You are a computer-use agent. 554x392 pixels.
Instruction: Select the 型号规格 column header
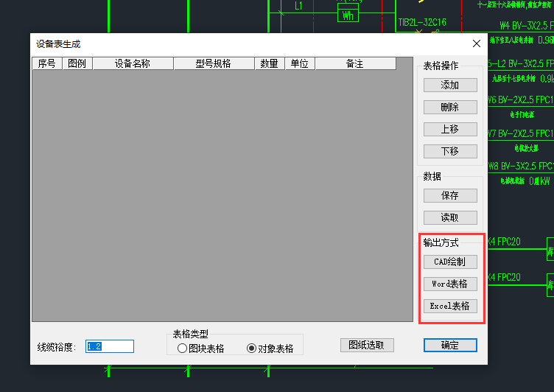point(214,64)
